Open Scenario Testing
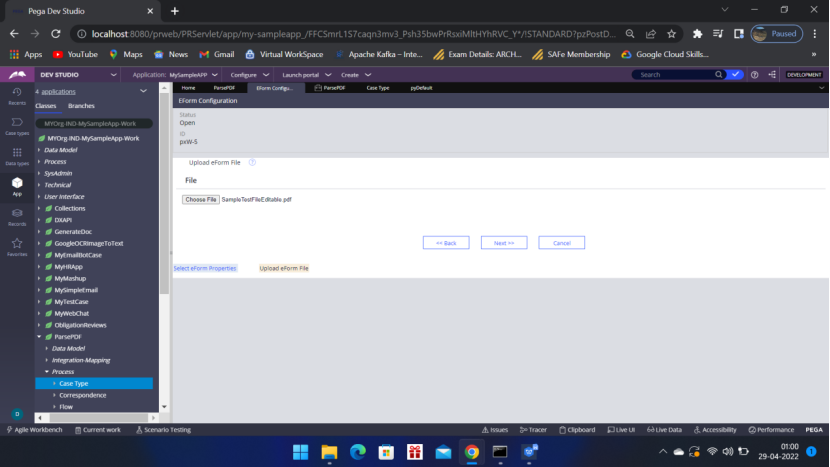Image resolution: width=830 pixels, height=467 pixels. click(163, 429)
